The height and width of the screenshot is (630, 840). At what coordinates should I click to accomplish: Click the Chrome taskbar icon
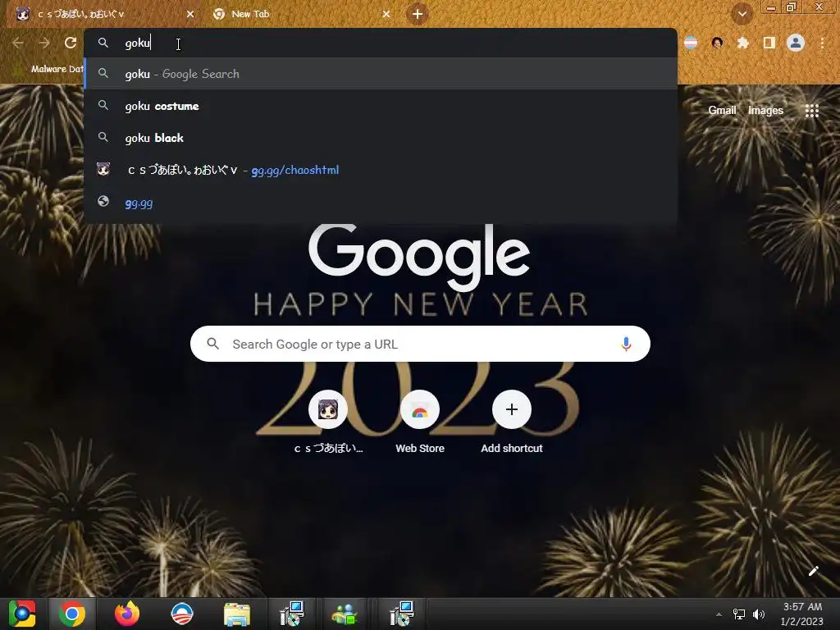click(72, 614)
